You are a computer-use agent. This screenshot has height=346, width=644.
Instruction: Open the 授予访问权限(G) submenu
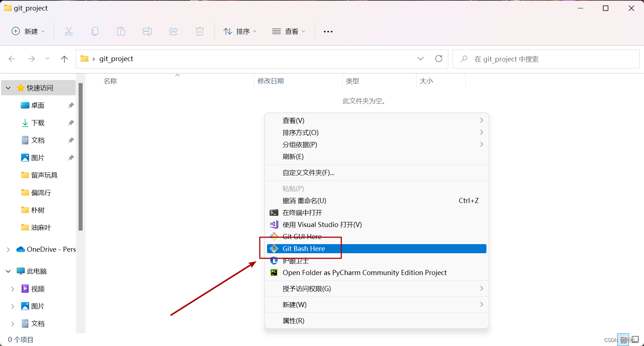(377, 289)
